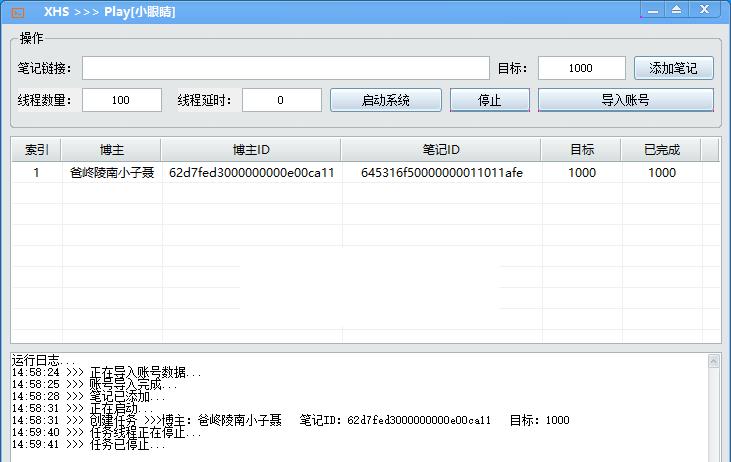Screen dimensions: 731x462
Task: Minimize the XHS Play window
Action: [651, 9]
